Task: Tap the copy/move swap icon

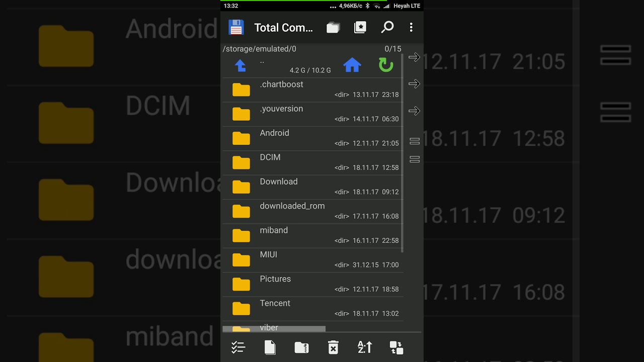Action: pos(396,347)
